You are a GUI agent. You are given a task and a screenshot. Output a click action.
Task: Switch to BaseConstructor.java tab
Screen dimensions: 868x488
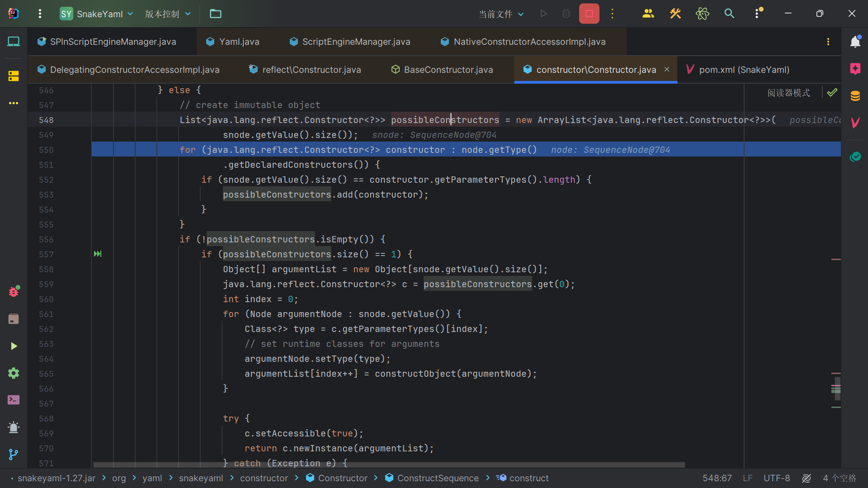[442, 70]
